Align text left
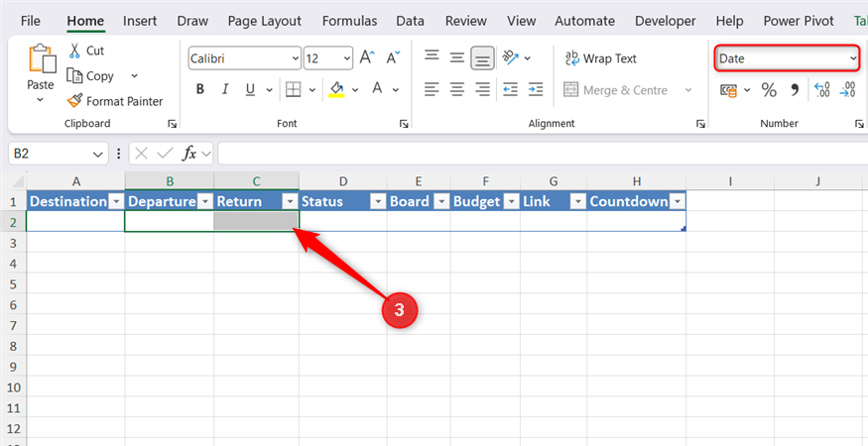 coord(432,89)
